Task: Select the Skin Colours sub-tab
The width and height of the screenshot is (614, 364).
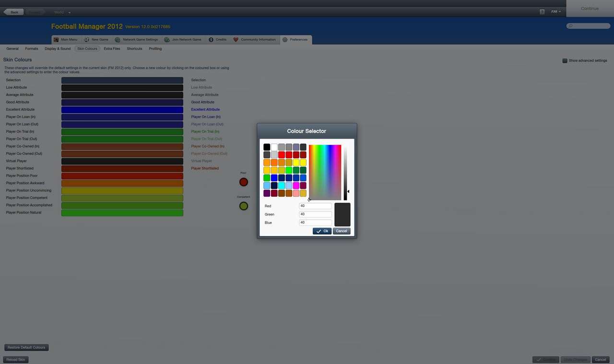Action: pos(87,49)
